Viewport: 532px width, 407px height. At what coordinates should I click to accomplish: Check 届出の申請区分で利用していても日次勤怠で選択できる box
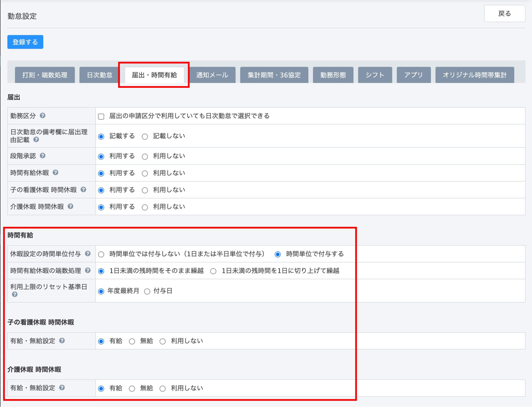pyautogui.click(x=101, y=116)
